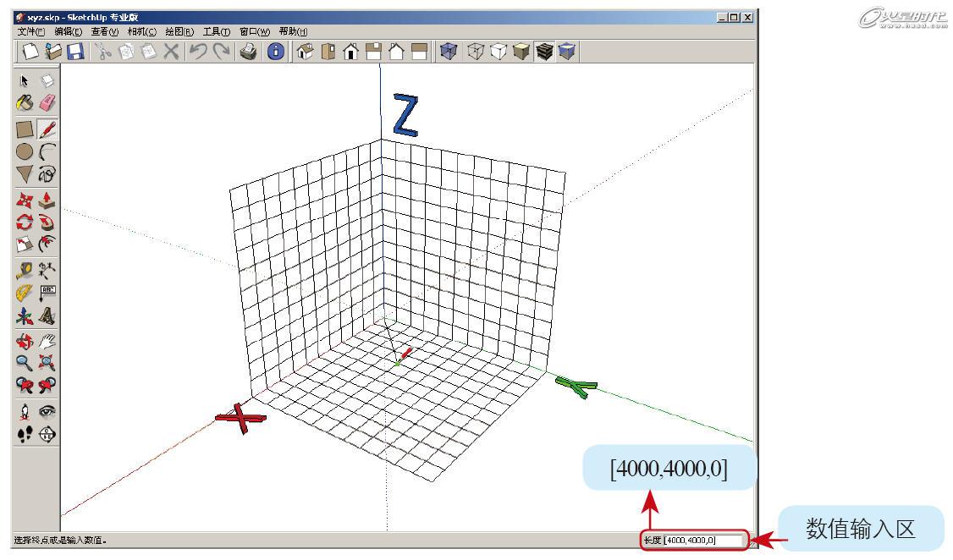
Task: Choose the Dimension tool
Action: 47,271
